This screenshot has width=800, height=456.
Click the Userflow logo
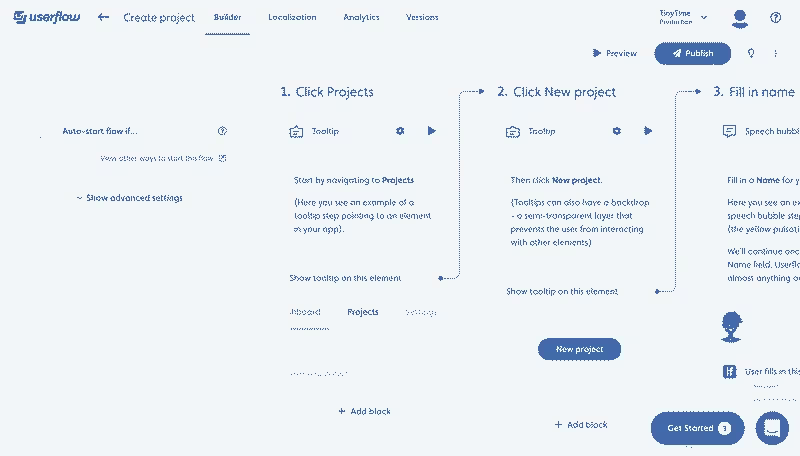46,17
